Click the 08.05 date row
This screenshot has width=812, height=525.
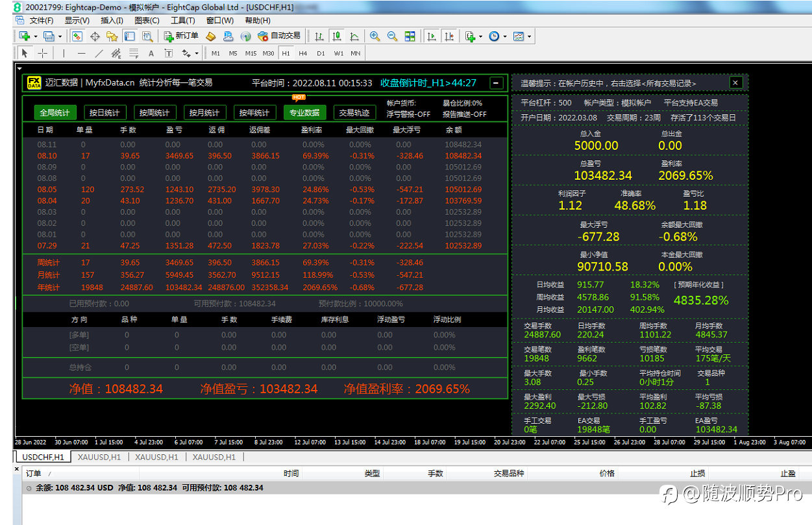[265, 189]
